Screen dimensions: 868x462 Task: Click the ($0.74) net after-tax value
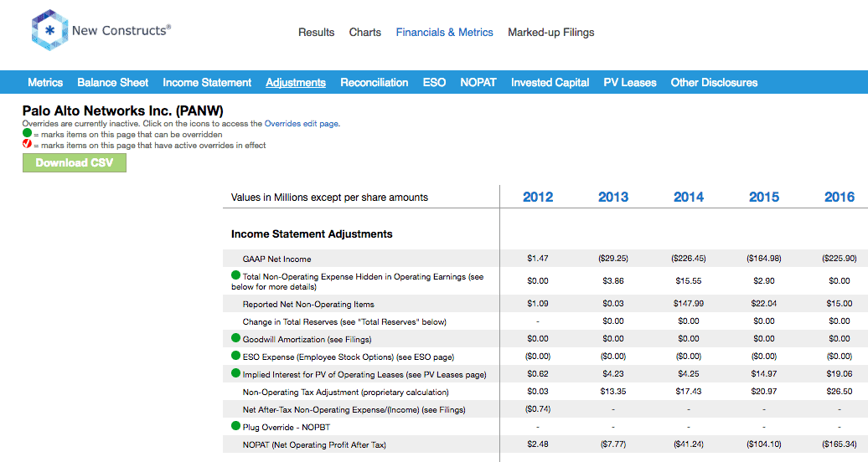click(538, 409)
